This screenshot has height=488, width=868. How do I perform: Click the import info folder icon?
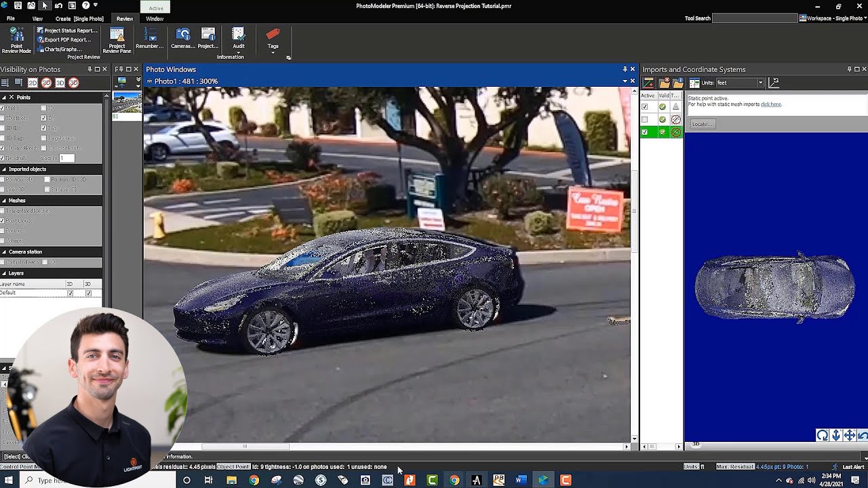[677, 83]
